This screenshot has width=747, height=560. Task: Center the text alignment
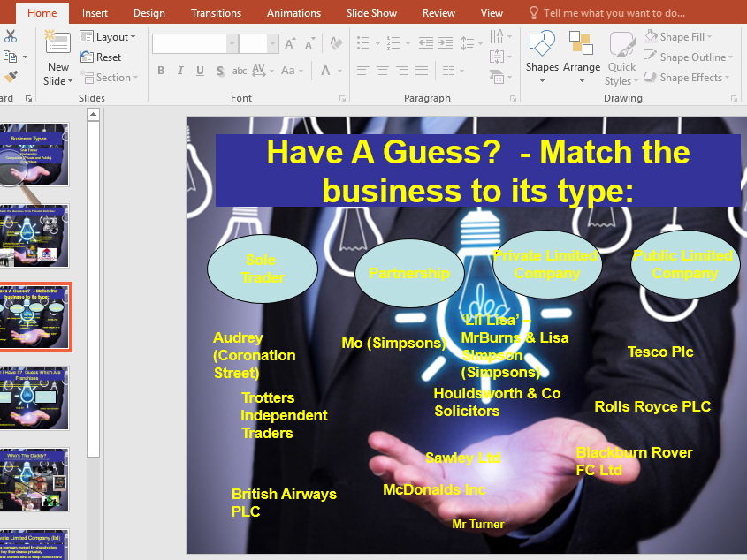pyautogui.click(x=383, y=71)
